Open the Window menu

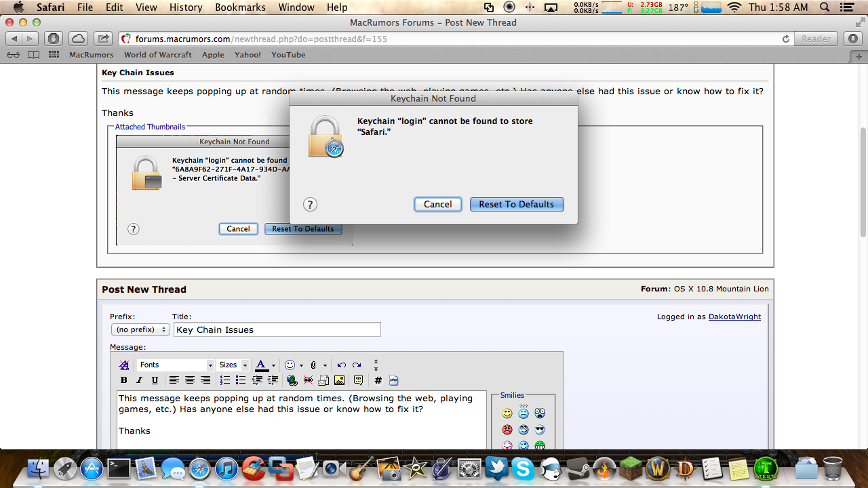[296, 7]
